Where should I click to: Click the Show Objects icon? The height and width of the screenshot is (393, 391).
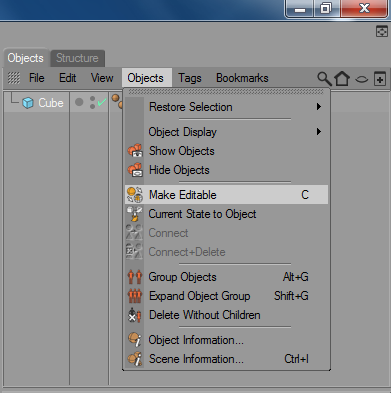click(x=135, y=151)
